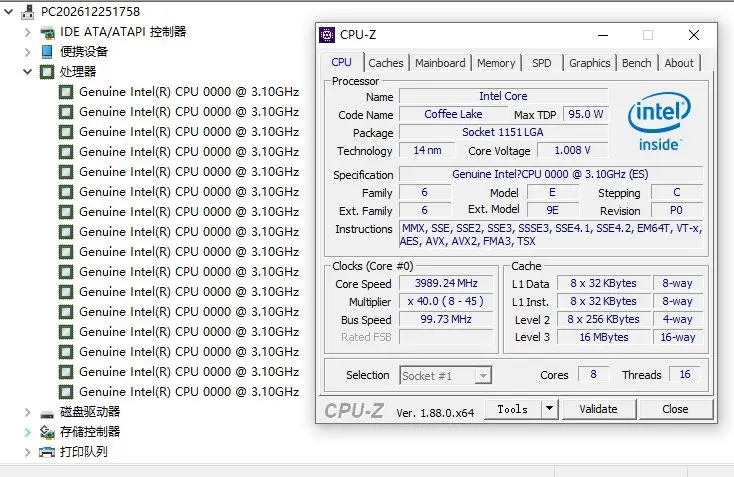The width and height of the screenshot is (734, 477).
Task: Click the version text 'Ver. 1.88.0.x64'
Action: (x=435, y=413)
